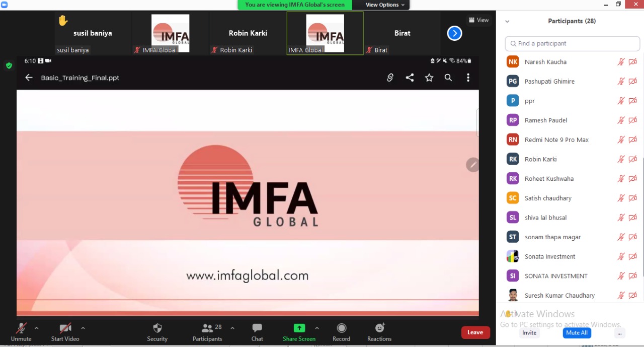This screenshot has width=644, height=347.
Task: Click Sonata Investment's video-off icon
Action: tap(633, 256)
